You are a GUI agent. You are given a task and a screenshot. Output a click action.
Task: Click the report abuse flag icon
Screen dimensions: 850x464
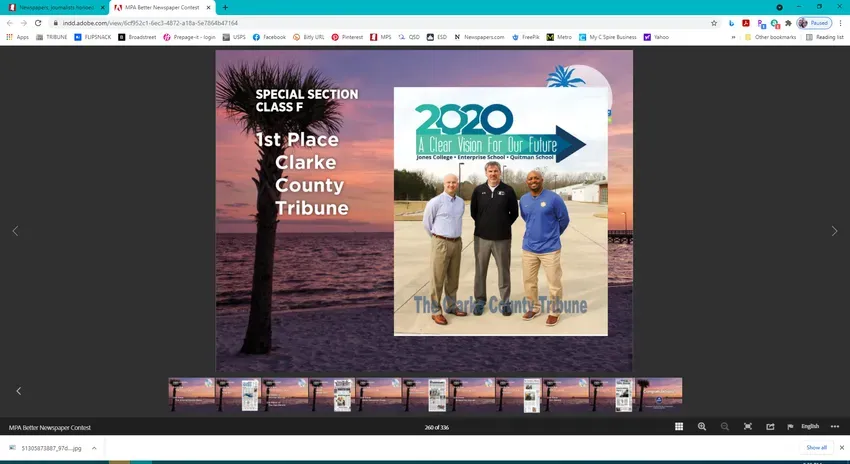790,427
